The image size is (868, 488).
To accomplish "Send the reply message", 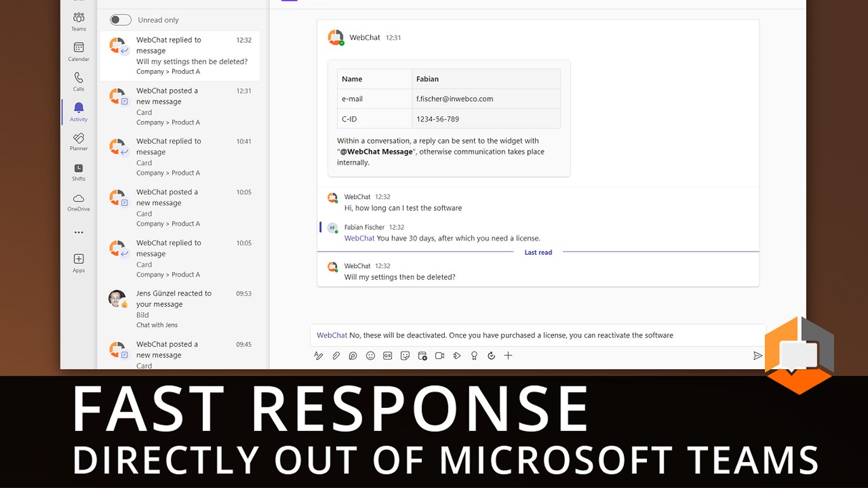I will click(x=757, y=356).
